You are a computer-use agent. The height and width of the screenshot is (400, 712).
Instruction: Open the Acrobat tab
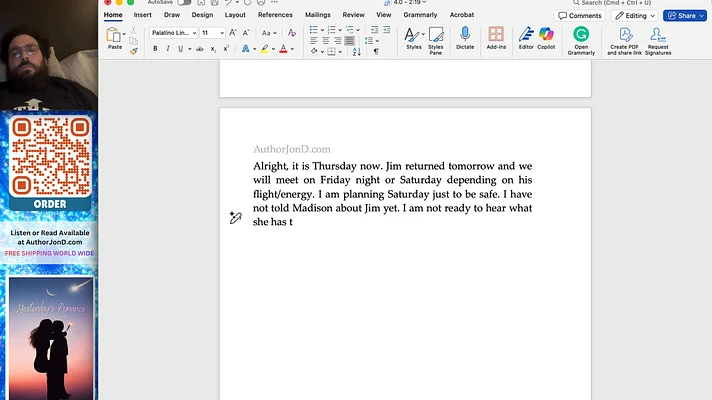(462, 15)
